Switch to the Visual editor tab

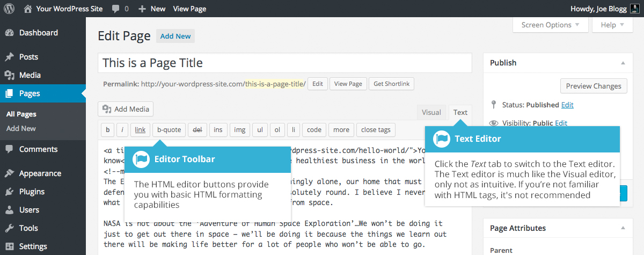(x=431, y=112)
